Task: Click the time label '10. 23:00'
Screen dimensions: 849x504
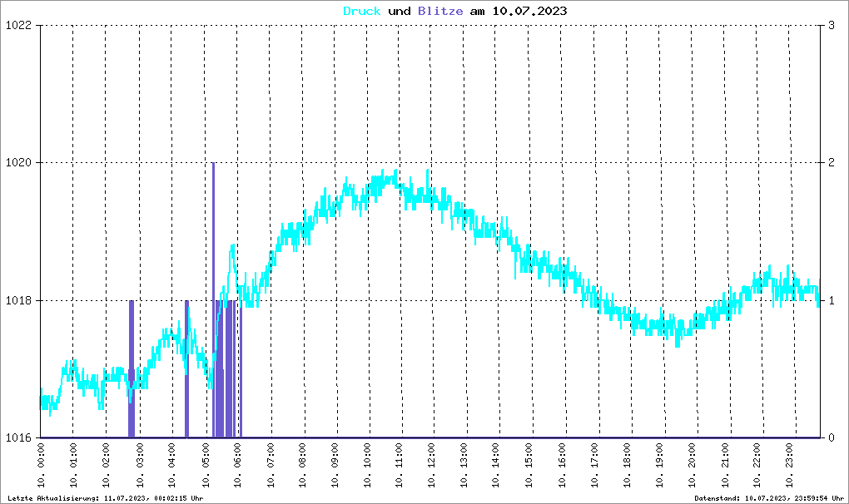Action: coord(789,465)
